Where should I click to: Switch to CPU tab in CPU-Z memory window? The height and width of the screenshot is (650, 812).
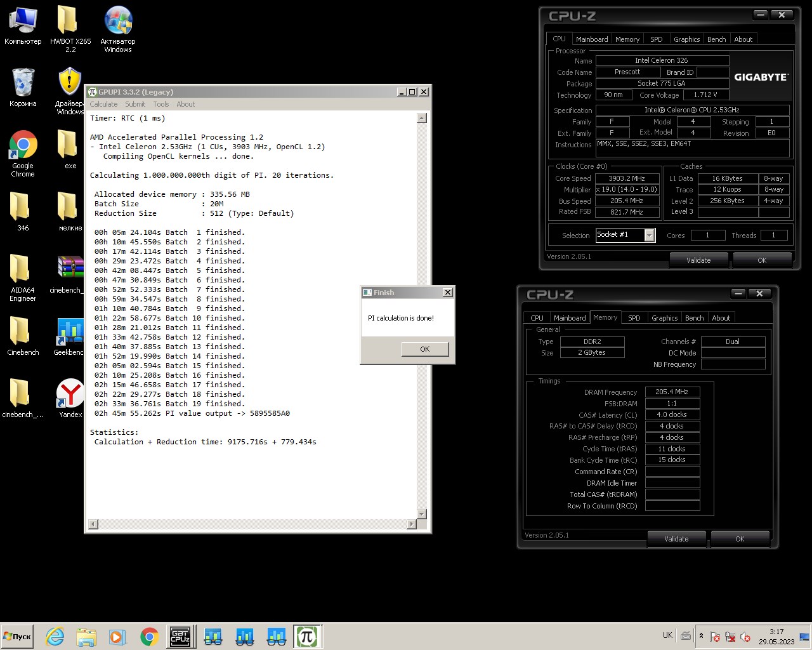pos(537,318)
